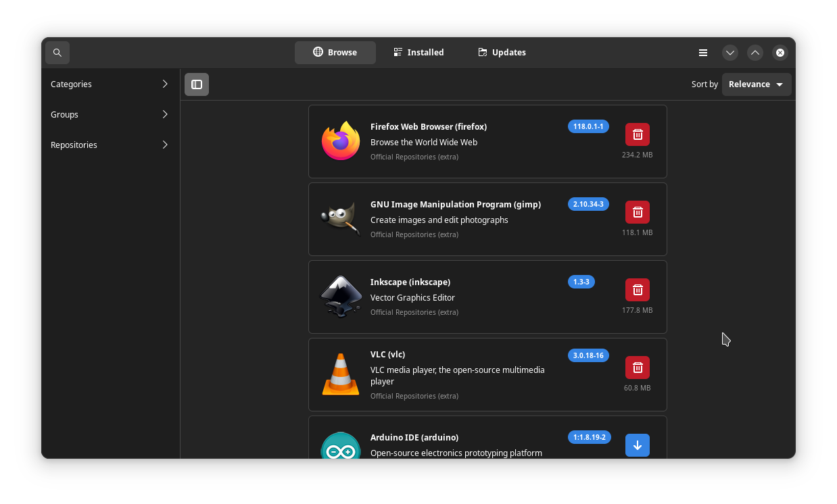Click VLC's Official Repositories (extra) label
The height and width of the screenshot is (504, 837).
414,396
